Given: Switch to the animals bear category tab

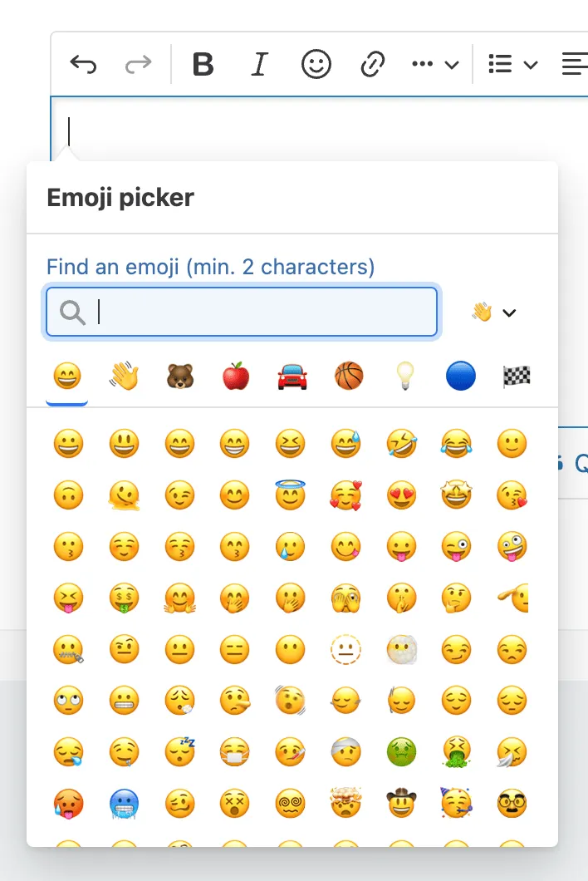Looking at the screenshot, I should (x=180, y=377).
